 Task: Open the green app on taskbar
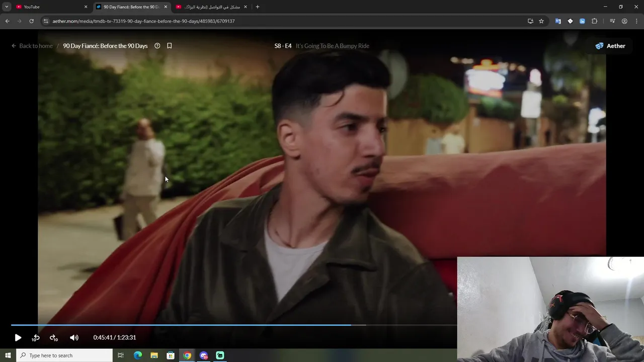(x=220, y=355)
